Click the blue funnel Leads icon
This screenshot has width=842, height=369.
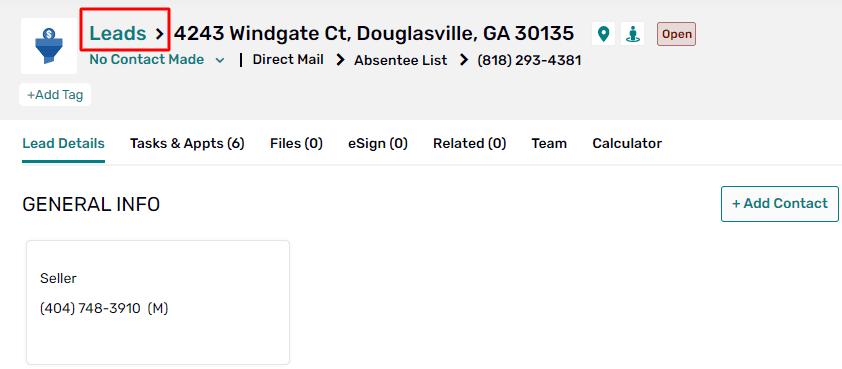(x=49, y=46)
